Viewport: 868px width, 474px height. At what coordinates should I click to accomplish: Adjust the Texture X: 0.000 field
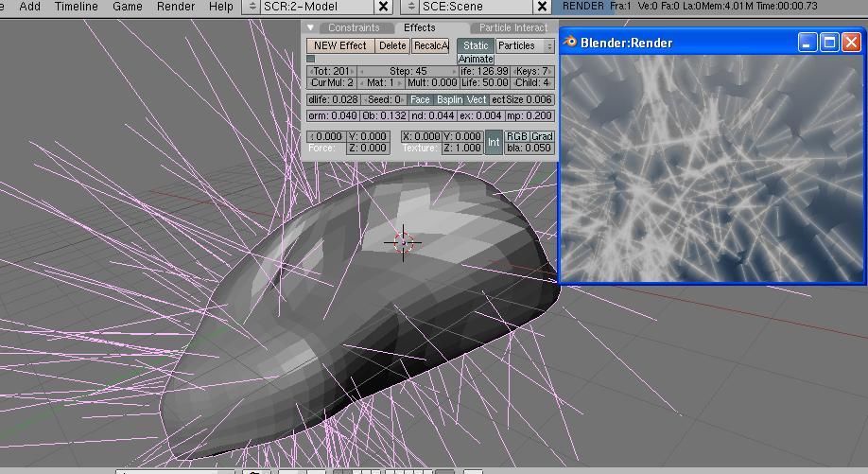coord(422,136)
